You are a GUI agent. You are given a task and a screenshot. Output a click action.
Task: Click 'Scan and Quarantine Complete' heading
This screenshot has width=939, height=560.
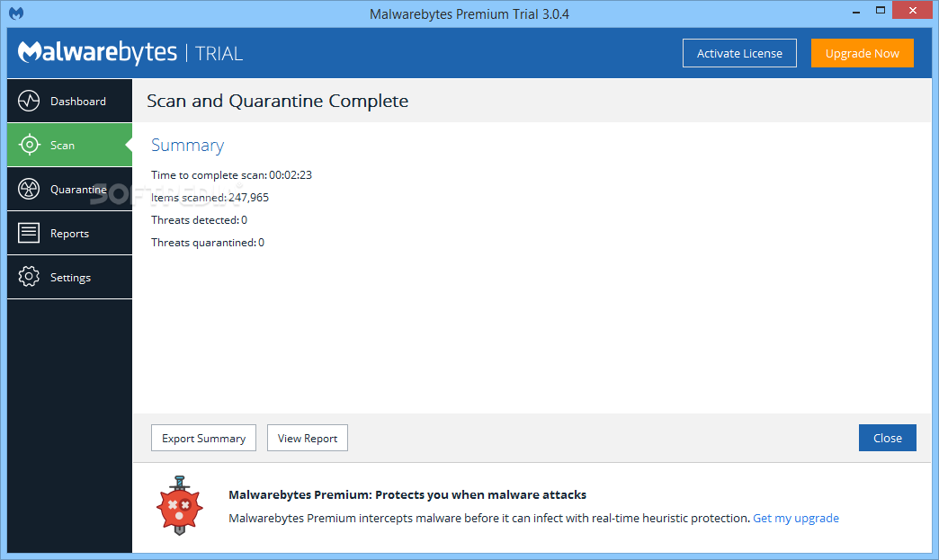[277, 101]
